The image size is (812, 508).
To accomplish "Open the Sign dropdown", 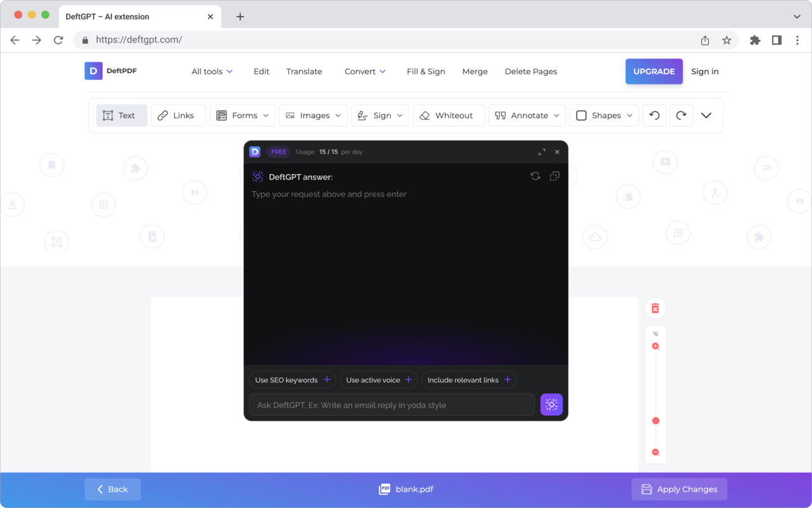I will click(x=380, y=116).
